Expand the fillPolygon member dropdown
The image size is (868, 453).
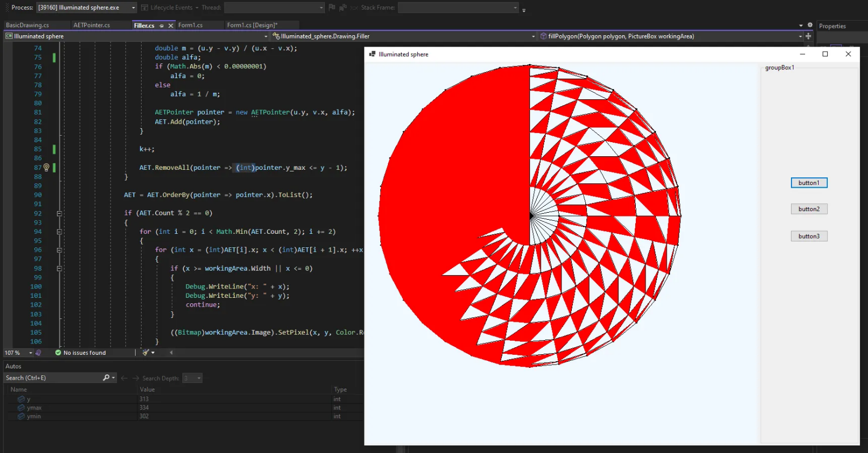[800, 36]
